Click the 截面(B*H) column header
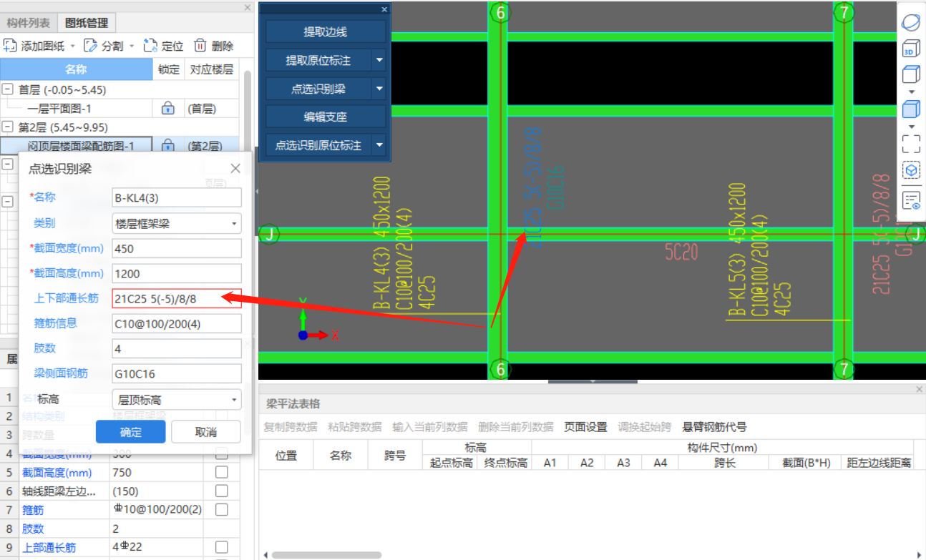Image resolution: width=926 pixels, height=560 pixels. click(x=805, y=463)
